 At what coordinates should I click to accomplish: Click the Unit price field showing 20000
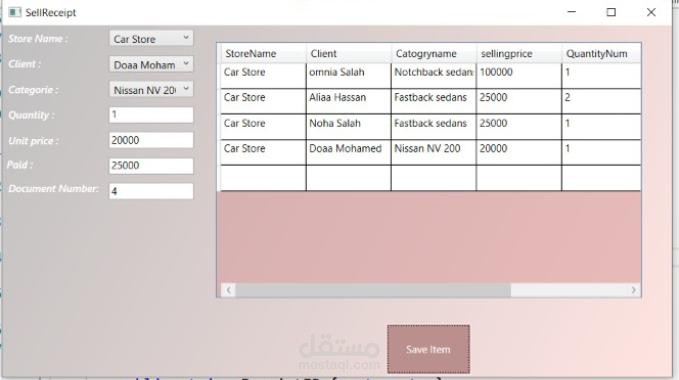[x=151, y=140]
